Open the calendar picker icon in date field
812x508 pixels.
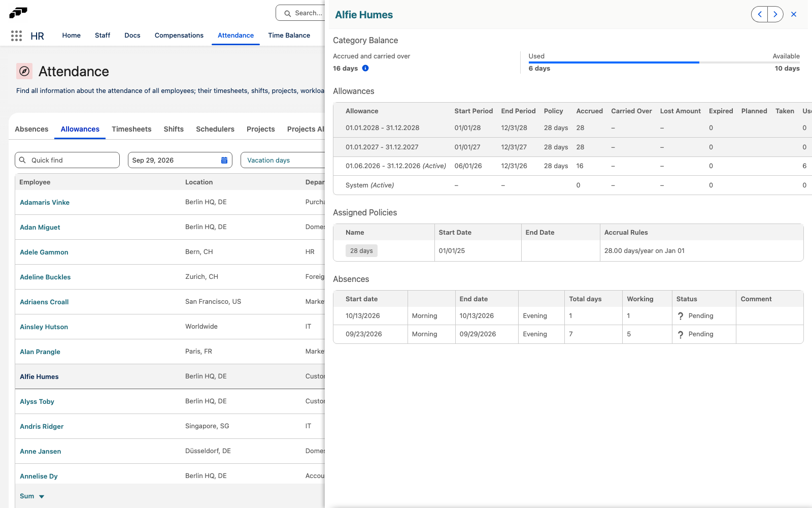[x=224, y=160]
